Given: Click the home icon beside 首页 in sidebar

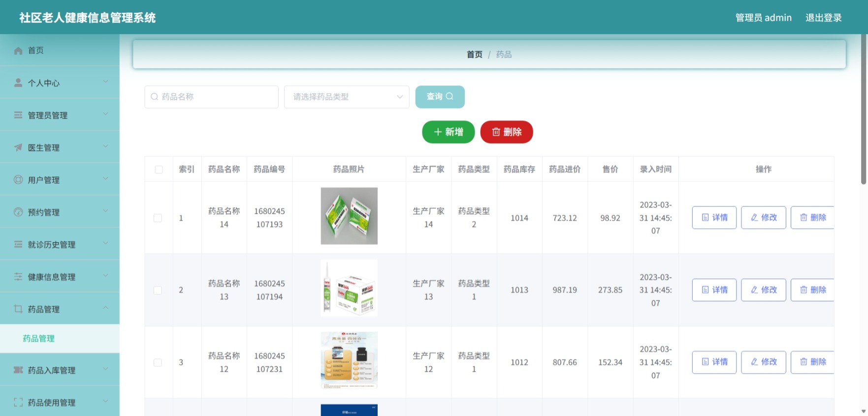Looking at the screenshot, I should pyautogui.click(x=18, y=51).
